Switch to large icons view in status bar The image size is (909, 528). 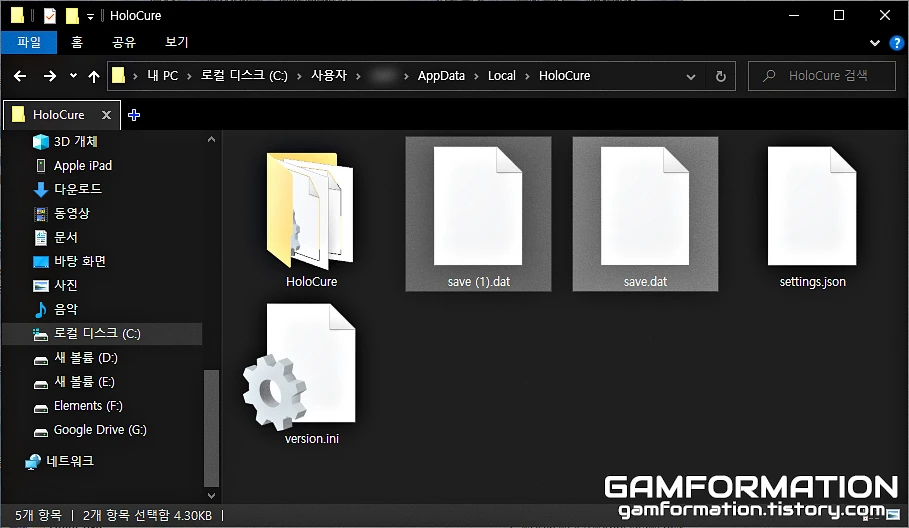[x=893, y=515]
